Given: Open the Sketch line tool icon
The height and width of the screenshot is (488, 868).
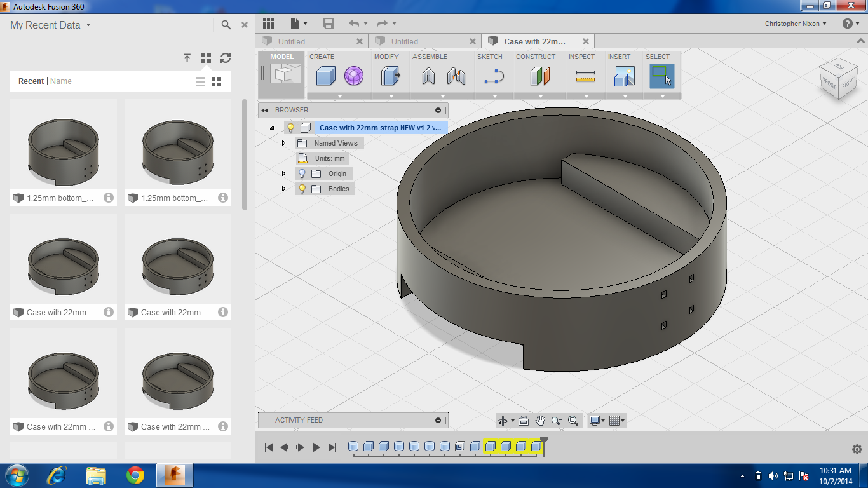Looking at the screenshot, I should click(x=494, y=77).
